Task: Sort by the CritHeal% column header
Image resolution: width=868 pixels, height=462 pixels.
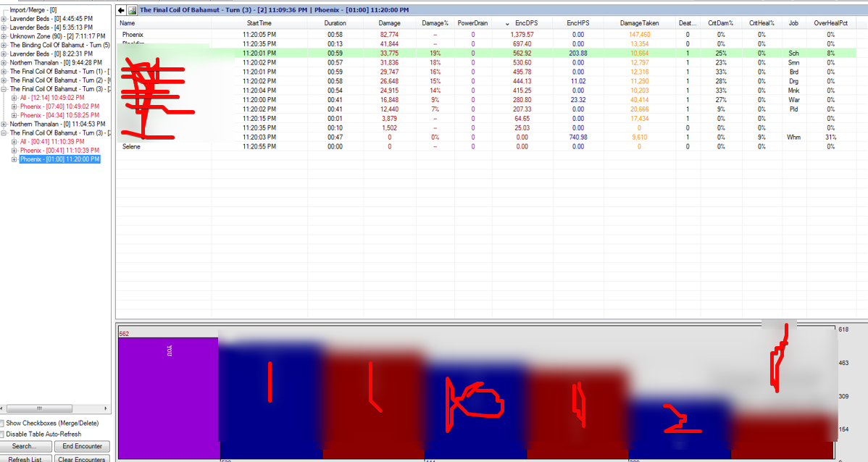Action: [761, 23]
